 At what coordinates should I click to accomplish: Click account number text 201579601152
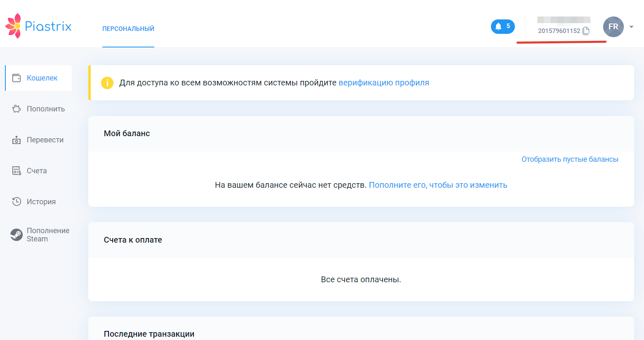(x=559, y=31)
